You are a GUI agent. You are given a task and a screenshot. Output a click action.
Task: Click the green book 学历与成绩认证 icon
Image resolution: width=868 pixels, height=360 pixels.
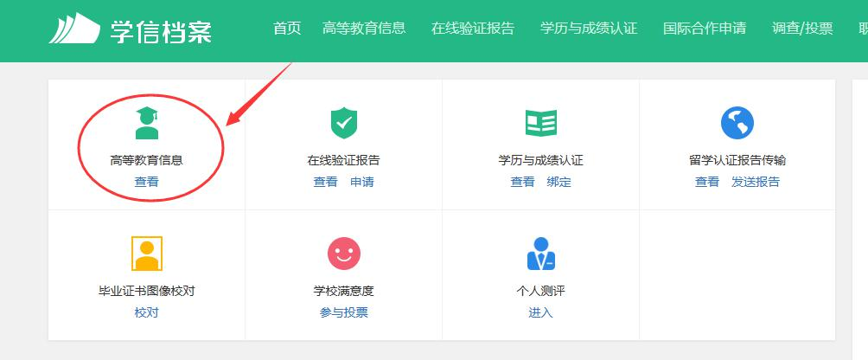(x=541, y=123)
